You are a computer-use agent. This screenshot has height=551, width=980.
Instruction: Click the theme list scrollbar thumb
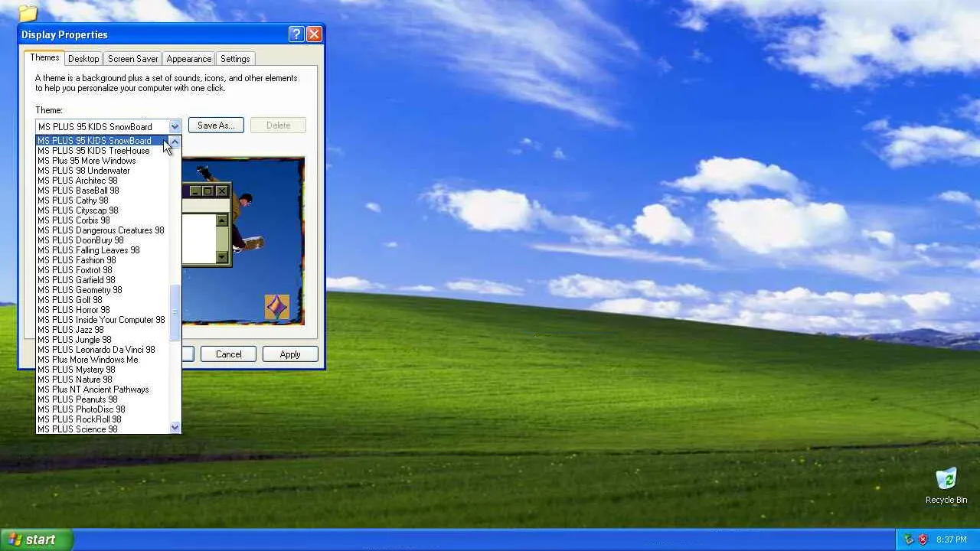click(175, 313)
